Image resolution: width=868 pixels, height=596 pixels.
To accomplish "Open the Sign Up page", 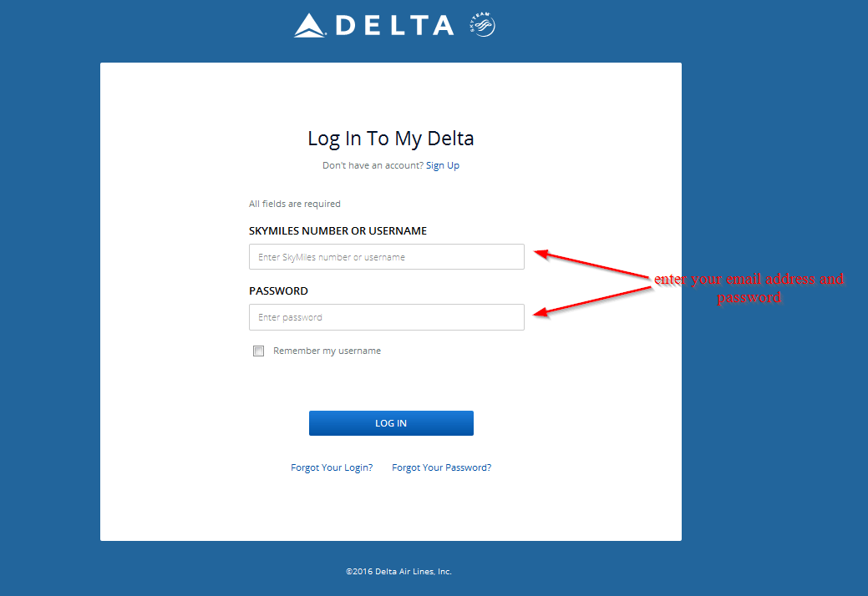I will pos(443,164).
